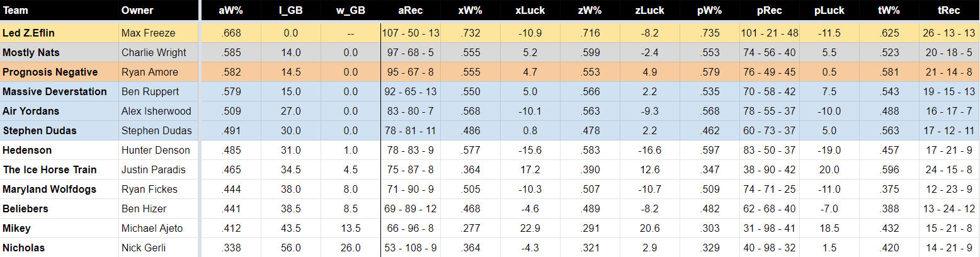Select Nick Gerli's w_GB value 26.0
The height and width of the screenshot is (257, 980).
pyautogui.click(x=351, y=248)
